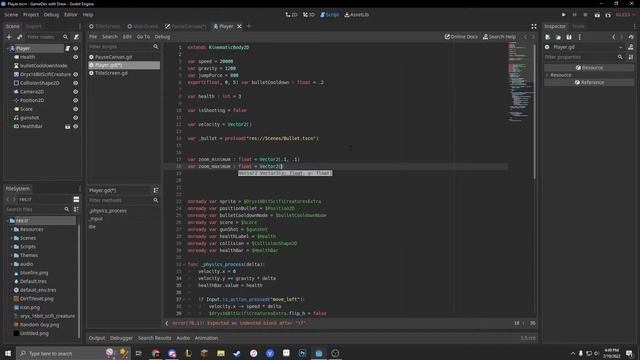Go to previous script edit location arrow
The image size is (640, 360).
[x=525, y=37]
